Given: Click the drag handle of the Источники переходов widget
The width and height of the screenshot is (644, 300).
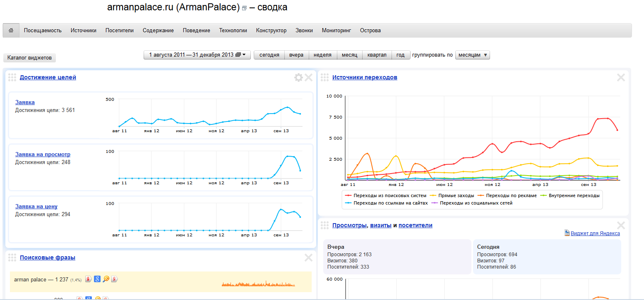Looking at the screenshot, I should [324, 77].
